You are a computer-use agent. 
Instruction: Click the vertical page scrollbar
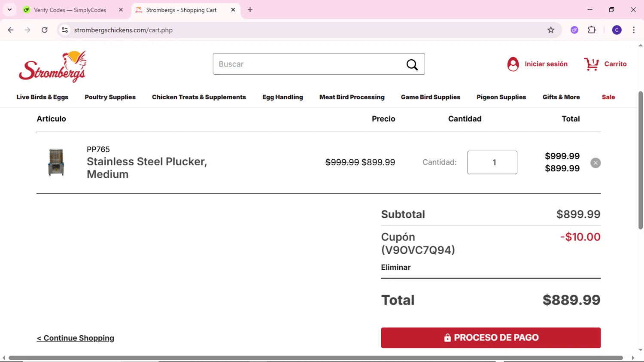point(641,160)
